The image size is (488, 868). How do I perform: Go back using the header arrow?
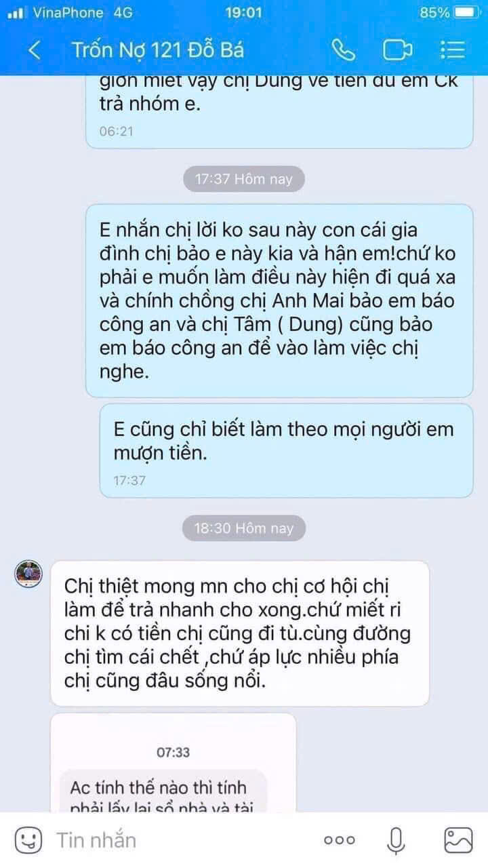[35, 50]
